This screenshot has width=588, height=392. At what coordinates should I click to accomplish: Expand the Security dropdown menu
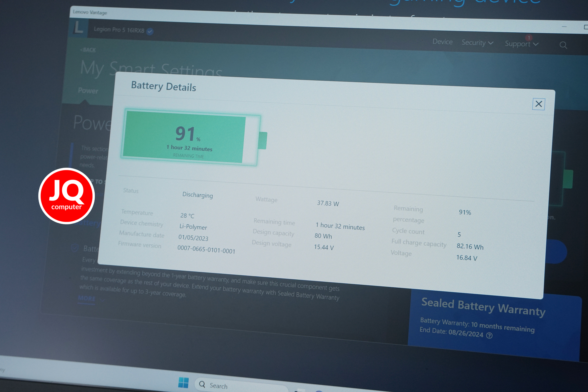tap(477, 43)
